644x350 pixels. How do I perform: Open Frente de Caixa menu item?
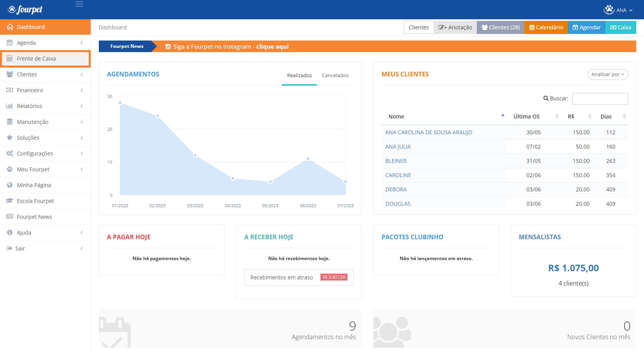(46, 59)
